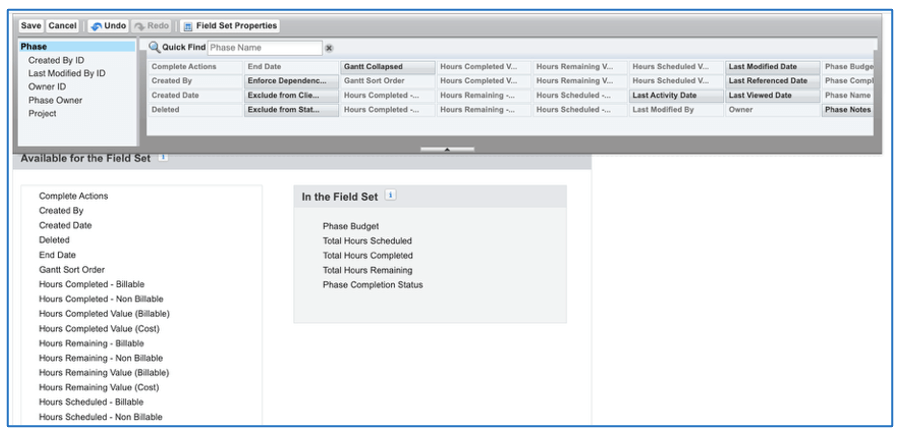Viewport: 900px width, 436px height.
Task: Select Hours Remaining Value (Billable) in the list
Action: [x=104, y=373]
